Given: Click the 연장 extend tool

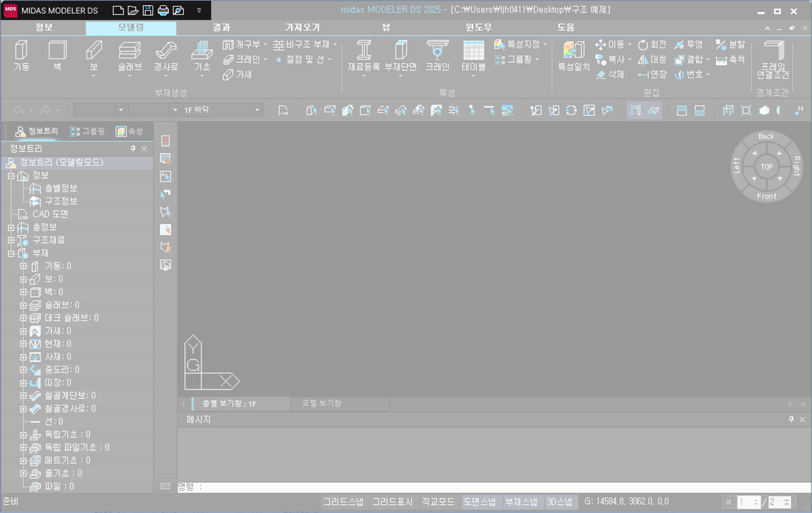Looking at the screenshot, I should (x=652, y=75).
